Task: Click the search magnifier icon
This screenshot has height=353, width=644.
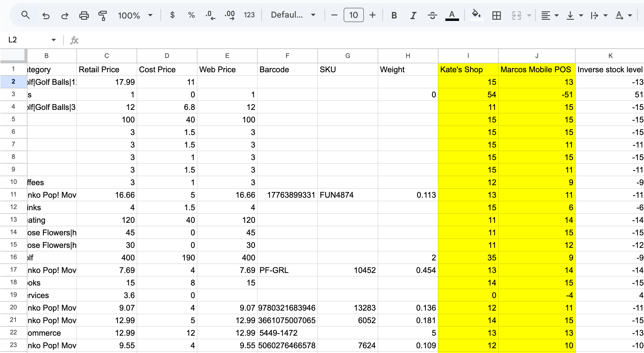Action: pos(26,15)
